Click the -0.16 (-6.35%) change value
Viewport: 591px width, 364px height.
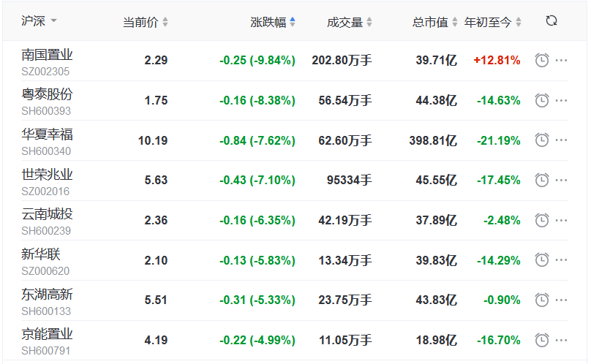pos(257,220)
